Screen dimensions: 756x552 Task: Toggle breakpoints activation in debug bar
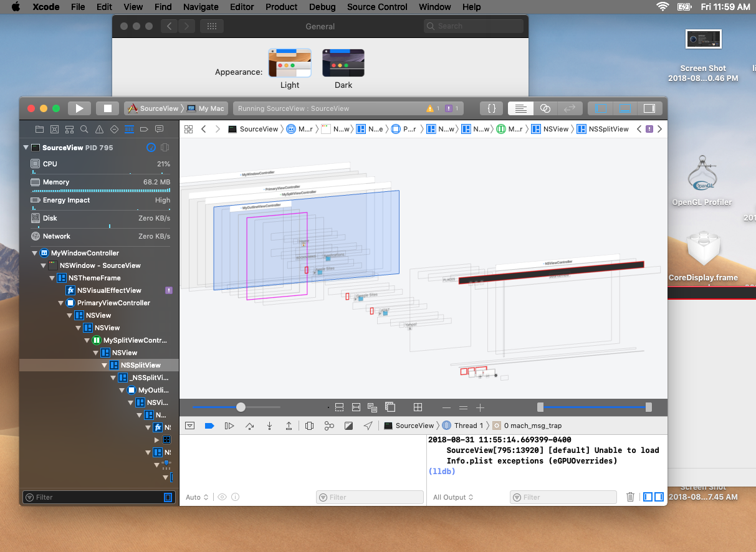pos(209,426)
